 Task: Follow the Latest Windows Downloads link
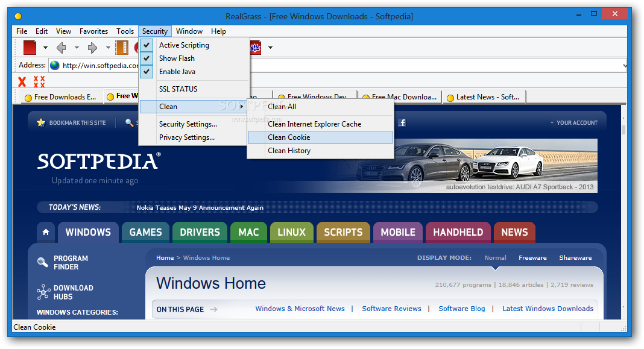coord(548,309)
